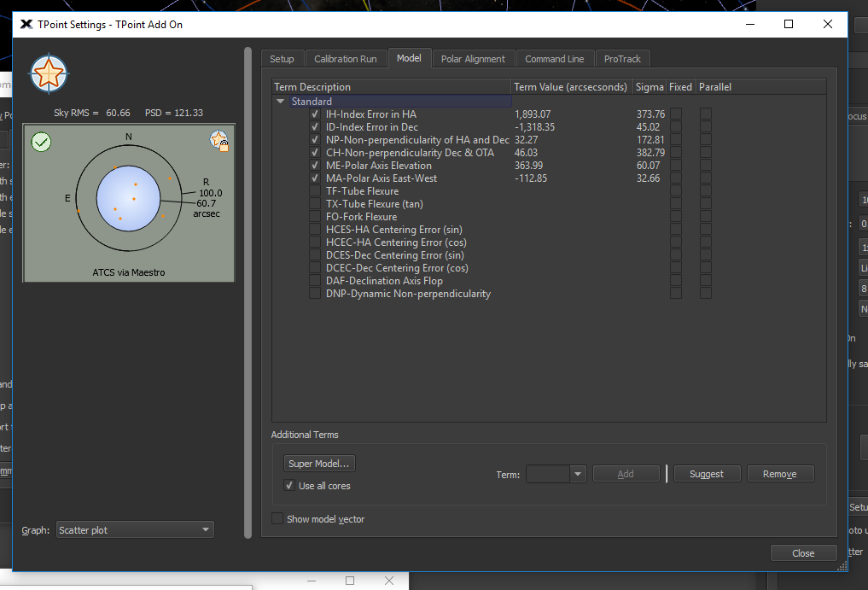The image size is (868, 590).
Task: Click the Fixed column header
Action: 680,87
